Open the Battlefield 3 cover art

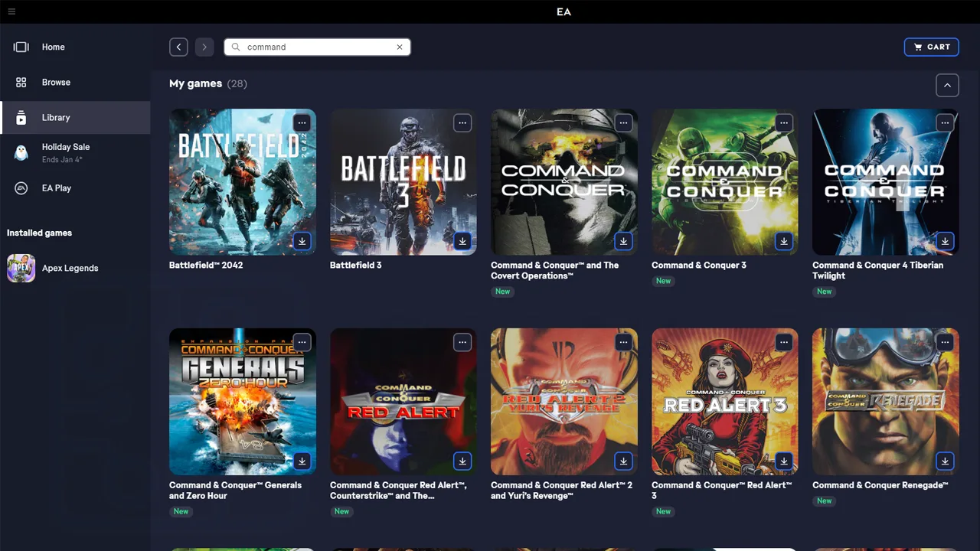[403, 182]
